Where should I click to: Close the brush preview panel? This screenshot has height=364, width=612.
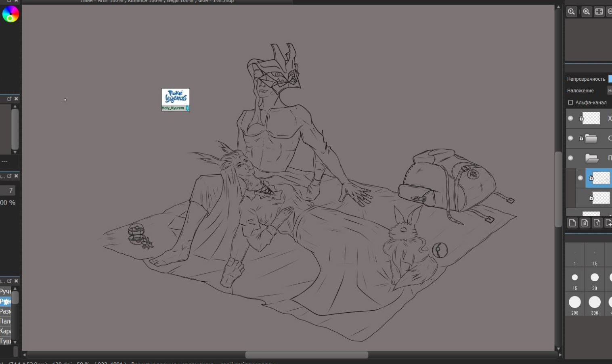point(16,98)
